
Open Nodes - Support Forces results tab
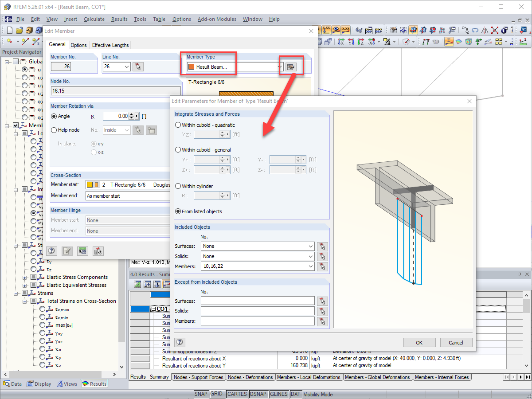tap(198, 377)
